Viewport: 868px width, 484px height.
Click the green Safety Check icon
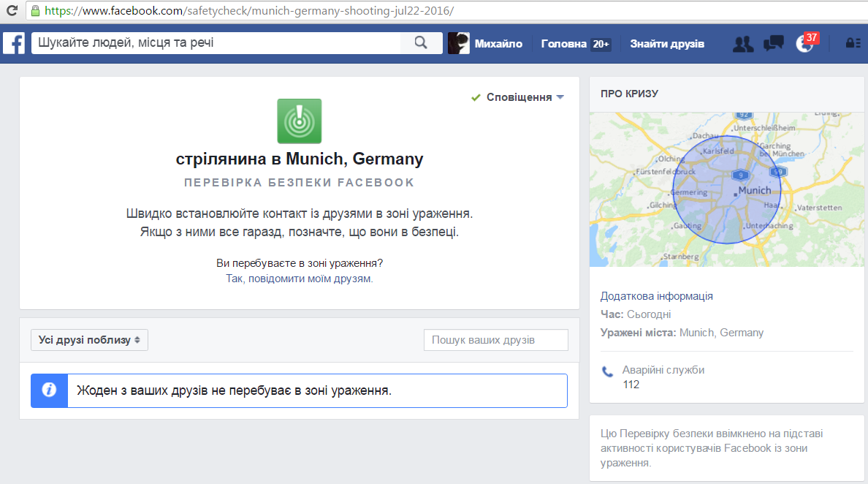(x=299, y=121)
